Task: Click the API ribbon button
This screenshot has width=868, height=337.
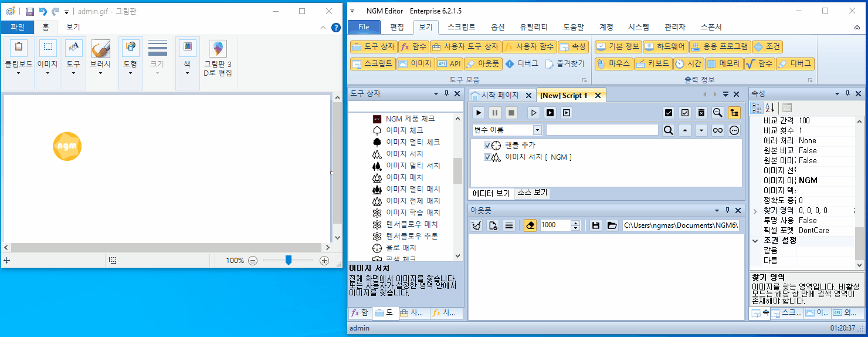Action: point(449,63)
